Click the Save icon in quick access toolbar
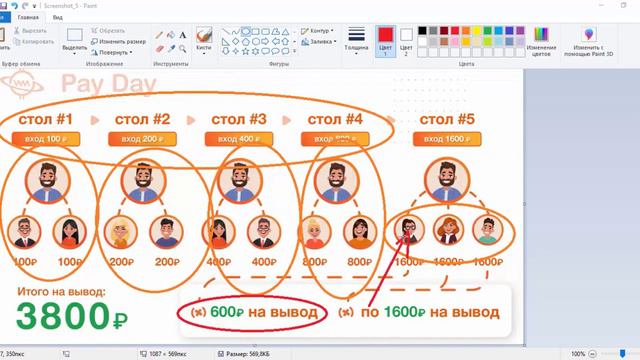The image size is (640, 360). click(4, 6)
